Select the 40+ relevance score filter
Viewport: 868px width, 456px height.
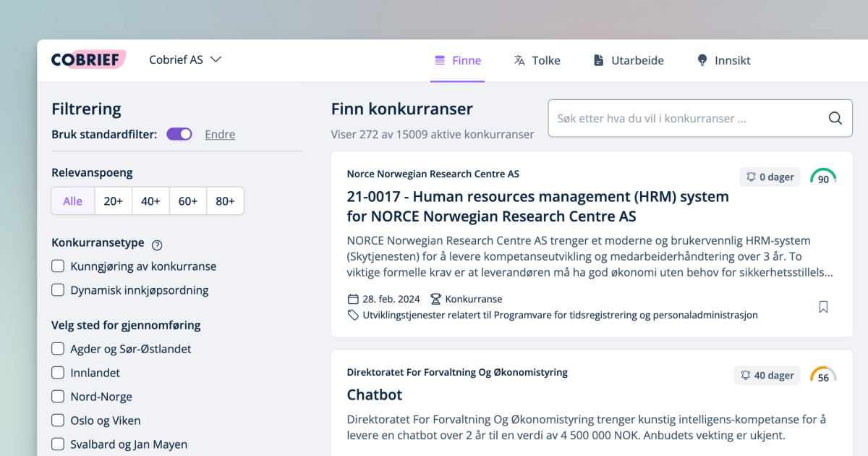click(150, 200)
